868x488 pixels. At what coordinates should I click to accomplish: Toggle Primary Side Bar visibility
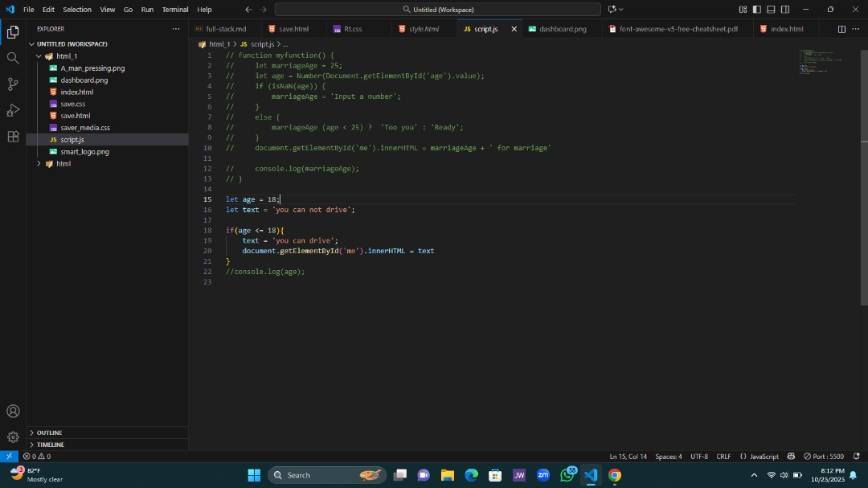[x=757, y=10]
